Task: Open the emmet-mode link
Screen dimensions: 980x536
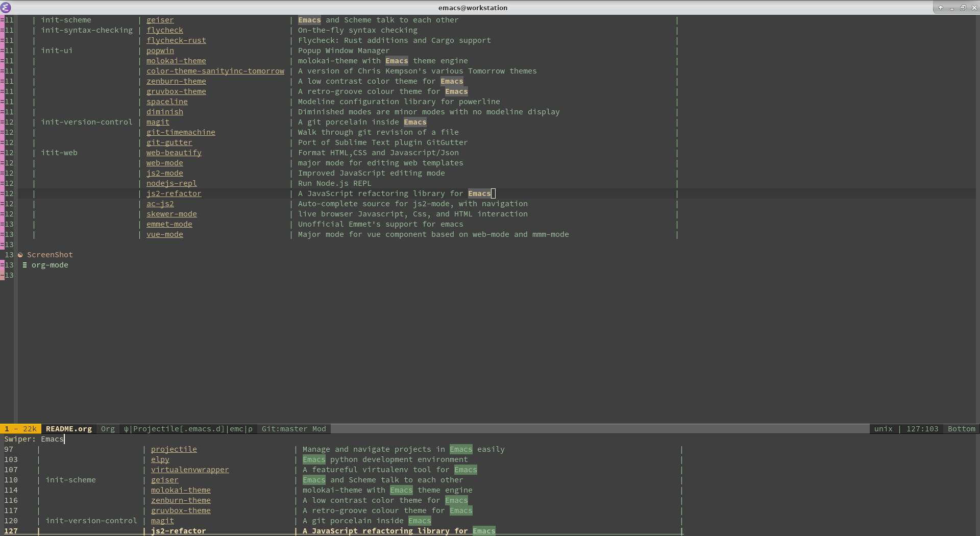Action: coord(169,224)
